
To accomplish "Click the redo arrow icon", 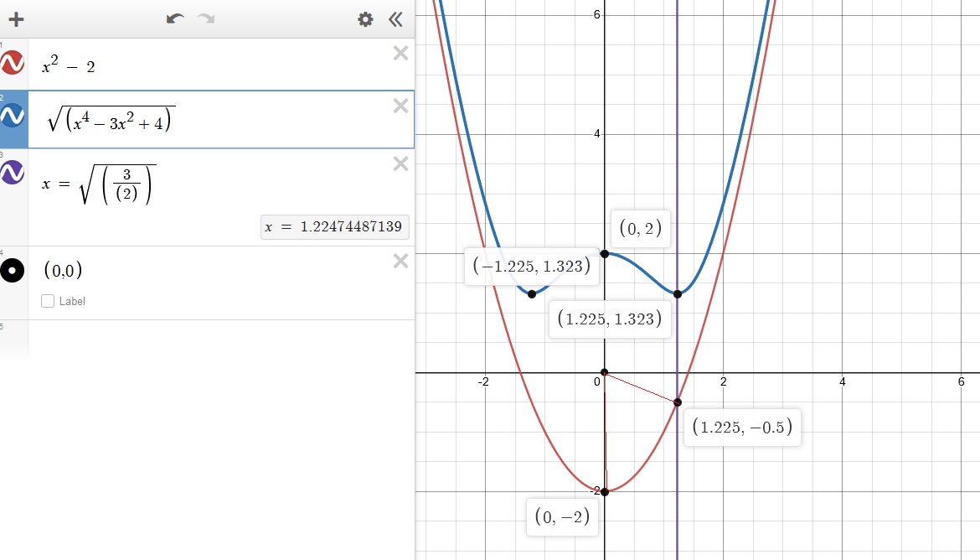I will click(x=206, y=19).
